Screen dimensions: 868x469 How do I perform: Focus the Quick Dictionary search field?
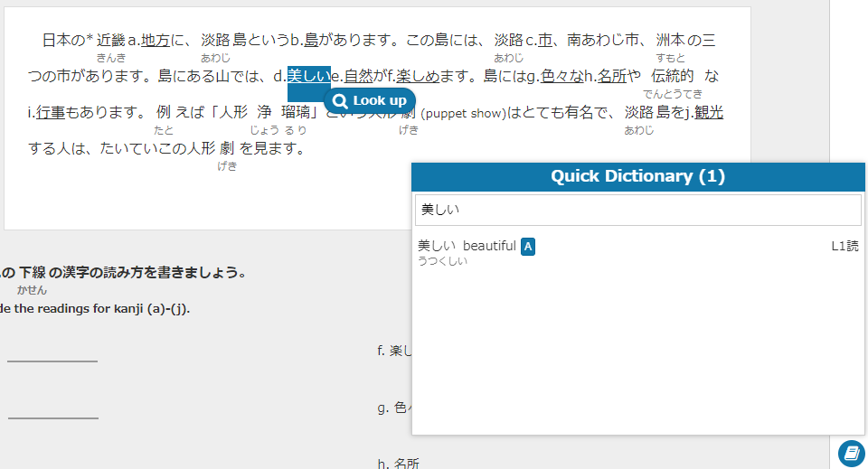pos(637,211)
